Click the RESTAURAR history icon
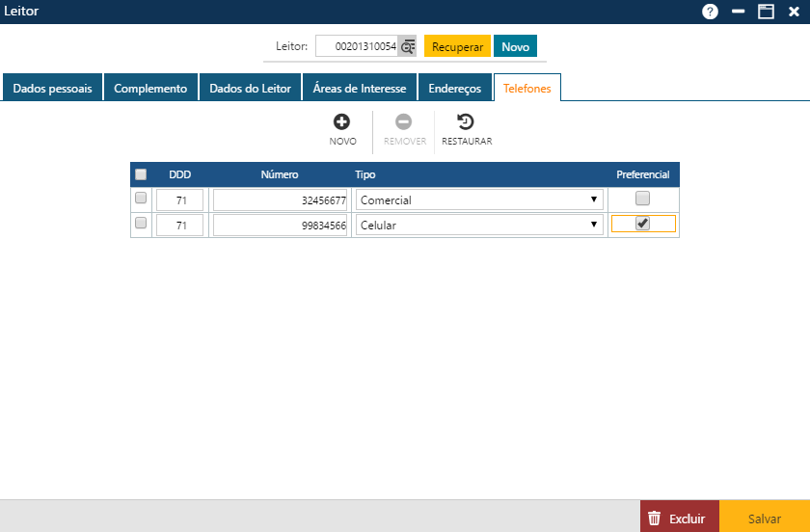The image size is (810, 532). 466,121
